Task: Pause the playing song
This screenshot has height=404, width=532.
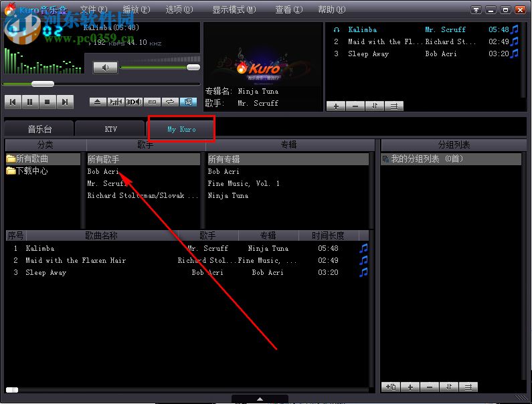Action: pos(30,102)
